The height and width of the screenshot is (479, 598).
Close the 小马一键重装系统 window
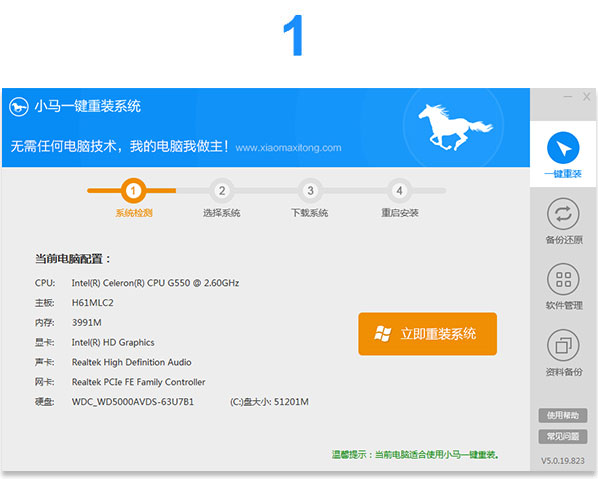click(x=587, y=97)
